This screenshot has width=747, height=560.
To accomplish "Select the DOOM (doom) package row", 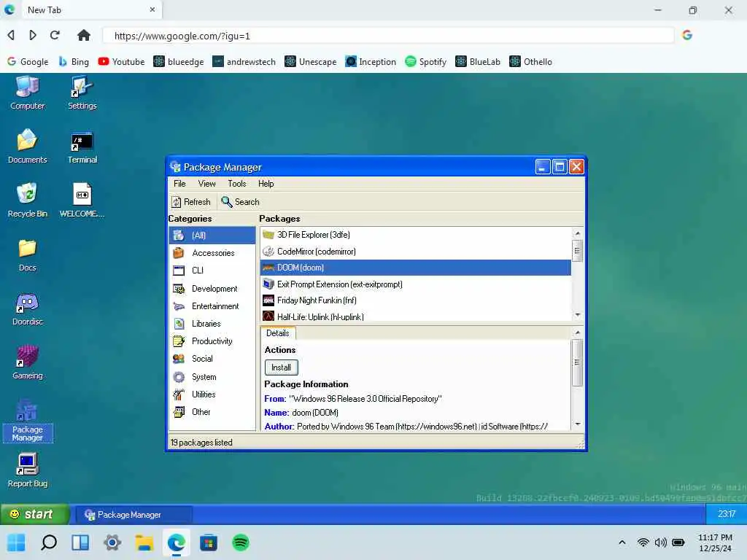I will tap(415, 268).
